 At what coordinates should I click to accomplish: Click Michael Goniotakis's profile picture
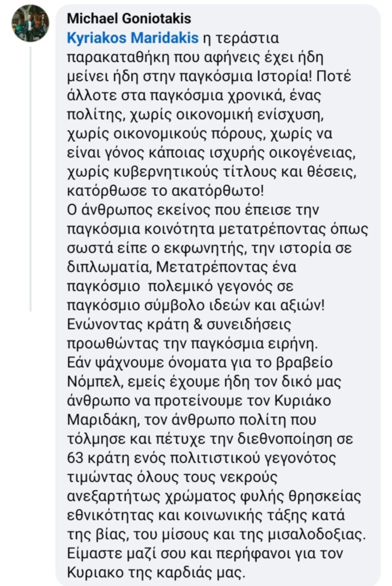31,23
